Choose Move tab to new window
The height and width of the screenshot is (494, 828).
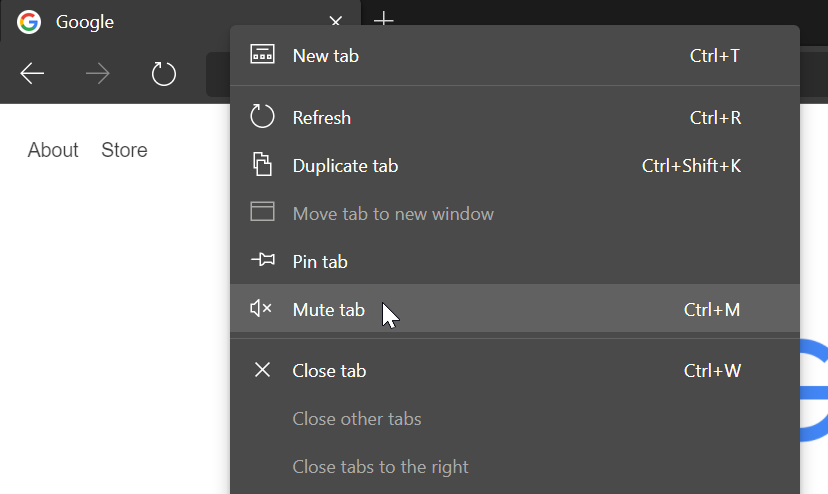393,214
